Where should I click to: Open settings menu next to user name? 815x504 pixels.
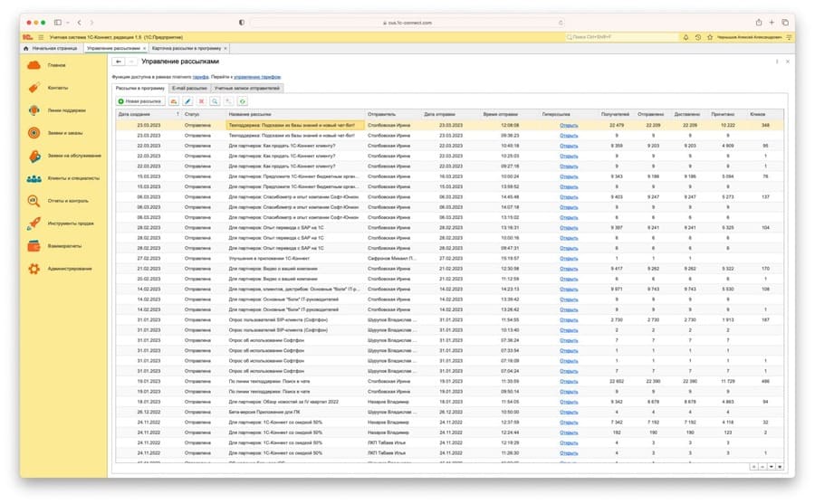coord(789,37)
